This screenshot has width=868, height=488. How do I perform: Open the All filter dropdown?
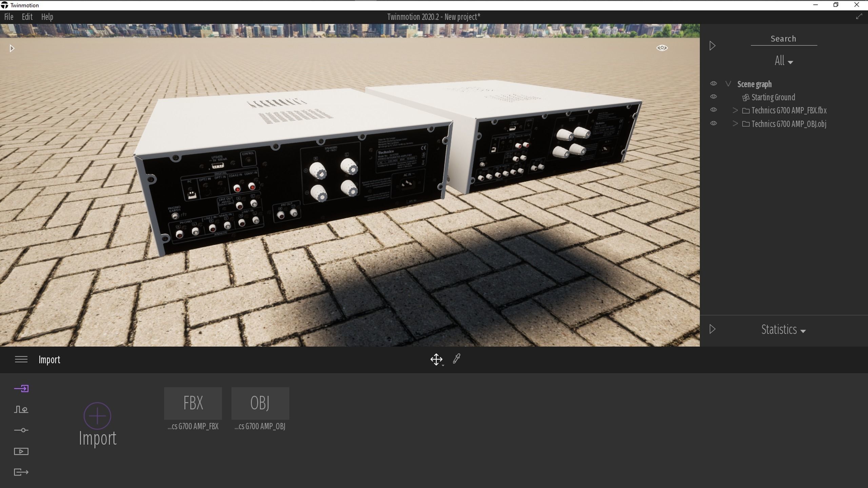(x=783, y=61)
